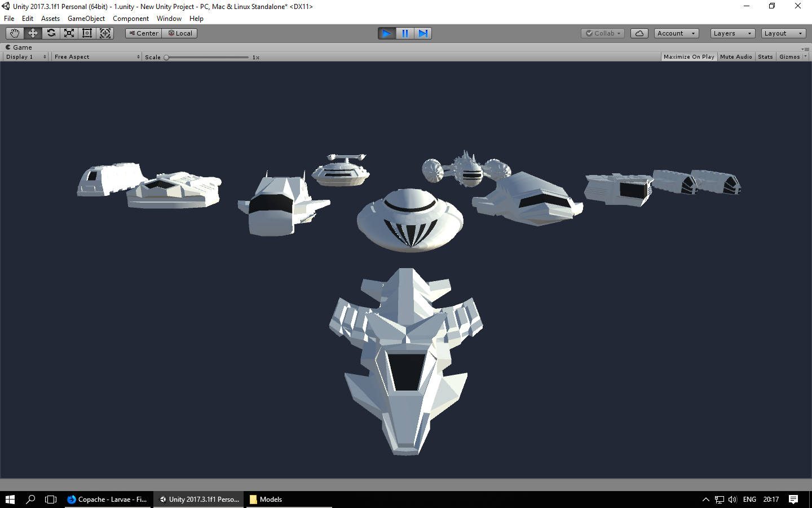Open Task View on taskbar

point(51,500)
